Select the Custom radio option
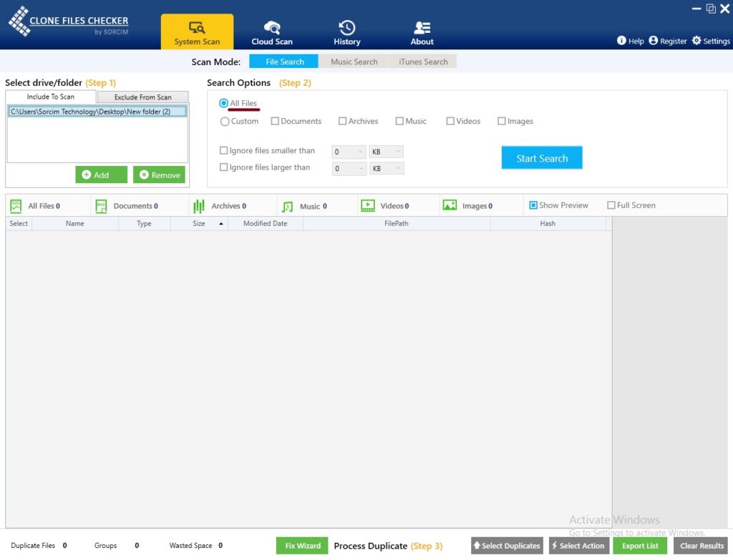This screenshot has height=560, width=733. 224,122
